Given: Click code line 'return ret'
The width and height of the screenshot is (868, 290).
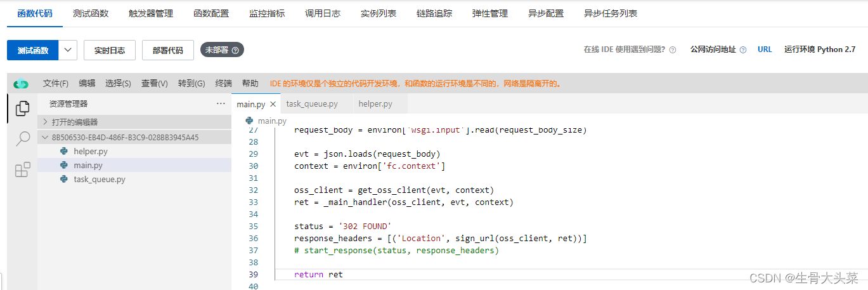Looking at the screenshot, I should point(318,275).
